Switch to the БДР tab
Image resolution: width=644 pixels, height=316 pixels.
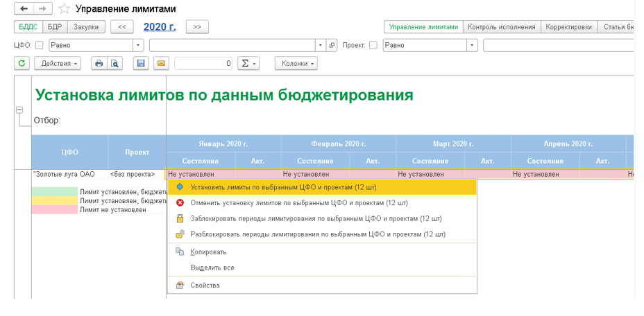[55, 27]
